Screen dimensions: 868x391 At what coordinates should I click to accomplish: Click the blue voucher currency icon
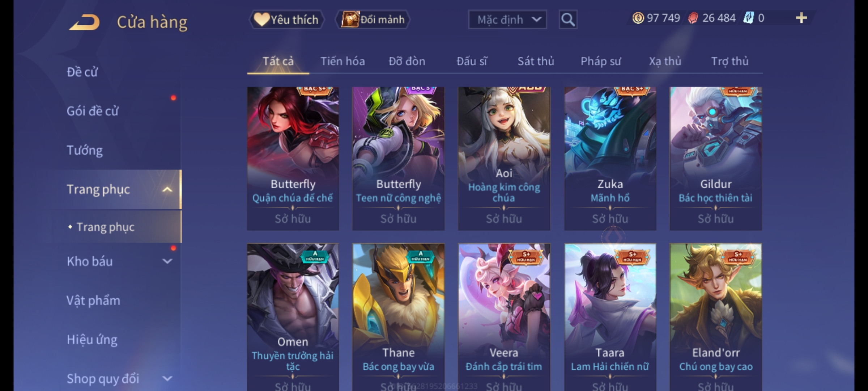click(x=748, y=18)
